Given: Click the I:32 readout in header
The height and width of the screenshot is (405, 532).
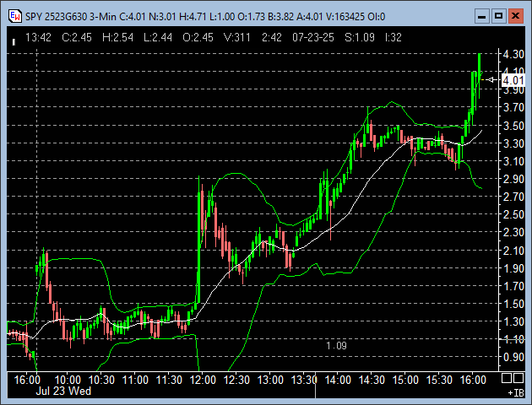Looking at the screenshot, I should pyautogui.click(x=394, y=37).
